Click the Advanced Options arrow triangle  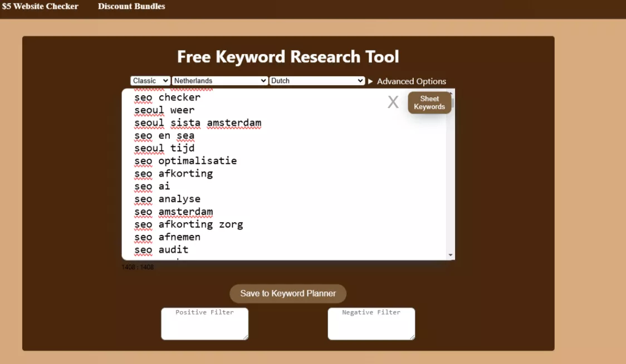click(x=370, y=81)
